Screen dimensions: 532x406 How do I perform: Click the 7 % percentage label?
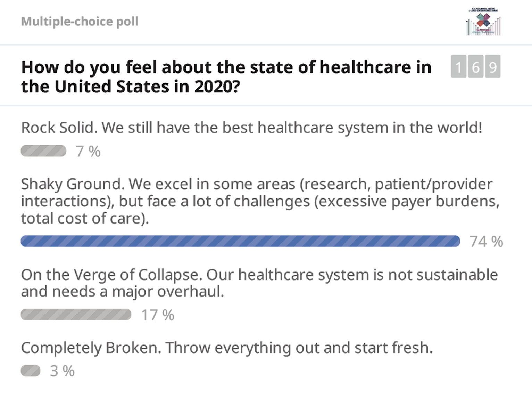point(88,152)
